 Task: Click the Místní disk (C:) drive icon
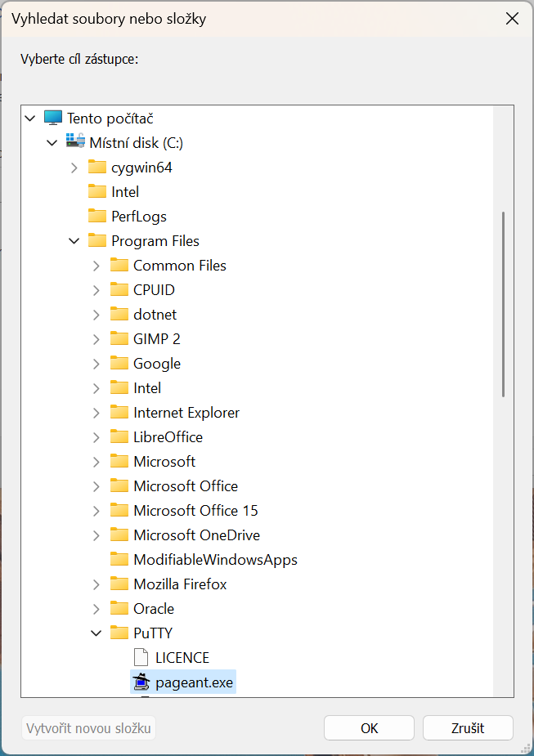pos(75,141)
